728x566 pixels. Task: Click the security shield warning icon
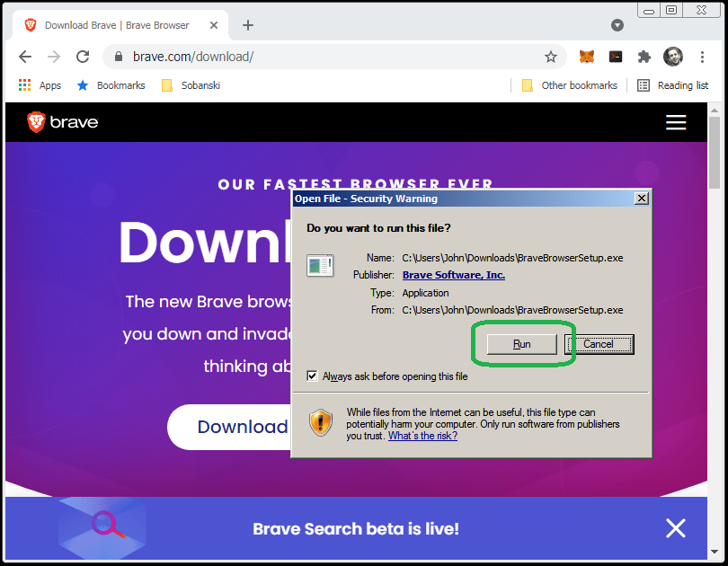[x=321, y=422]
